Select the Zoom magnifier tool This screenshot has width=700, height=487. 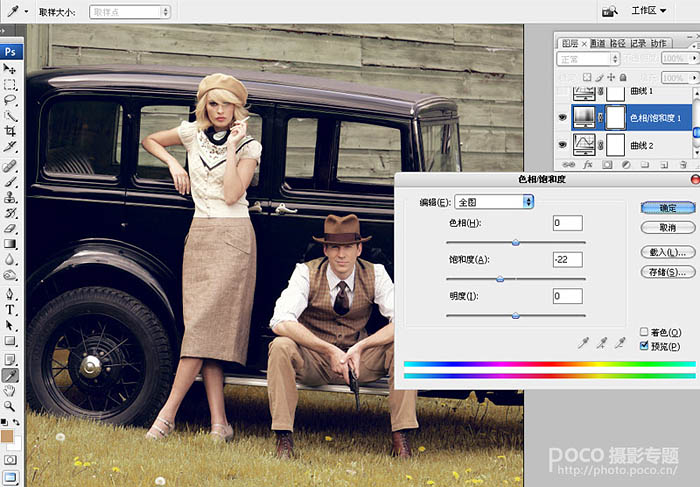point(10,406)
